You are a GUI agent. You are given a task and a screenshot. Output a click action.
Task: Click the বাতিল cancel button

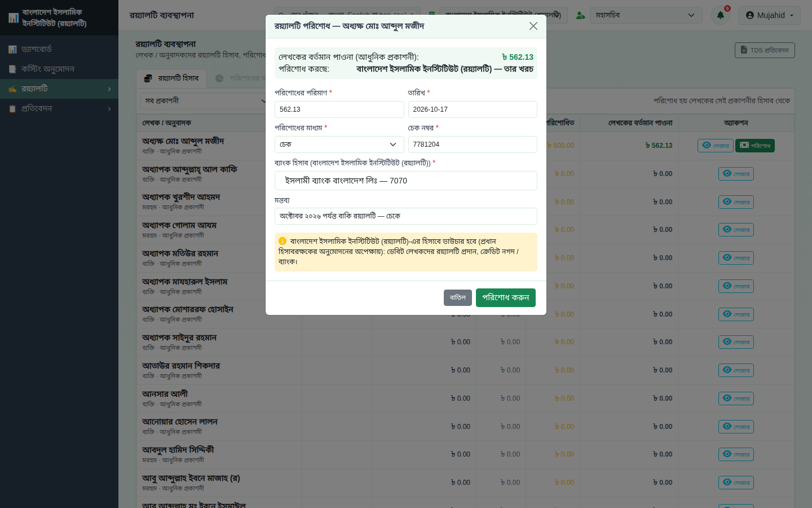pos(457,297)
